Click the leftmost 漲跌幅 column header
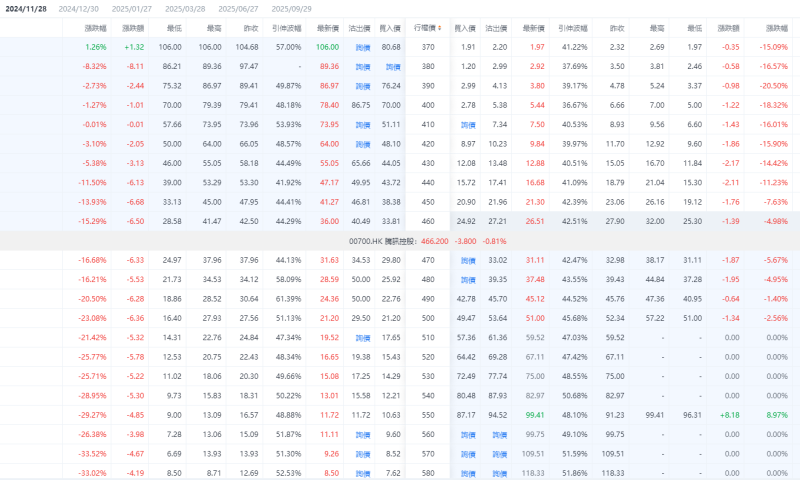800x480 pixels. click(93, 30)
